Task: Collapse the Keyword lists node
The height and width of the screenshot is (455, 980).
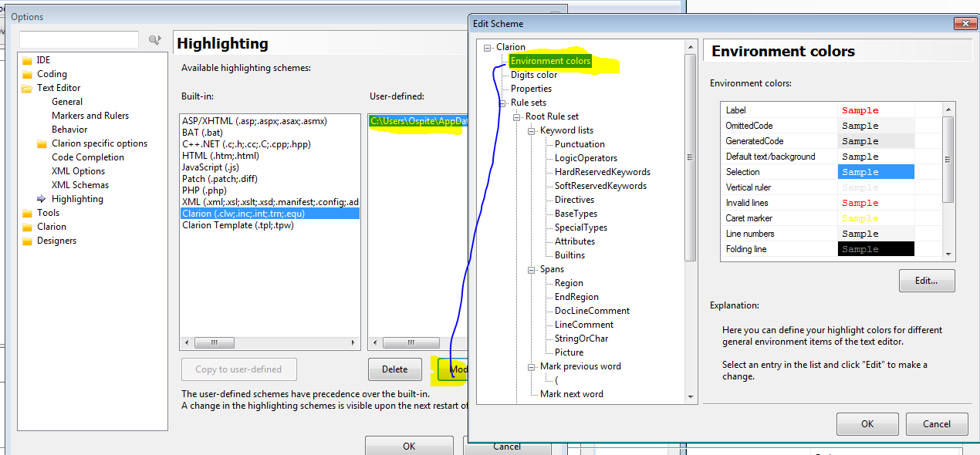Action: (532, 131)
